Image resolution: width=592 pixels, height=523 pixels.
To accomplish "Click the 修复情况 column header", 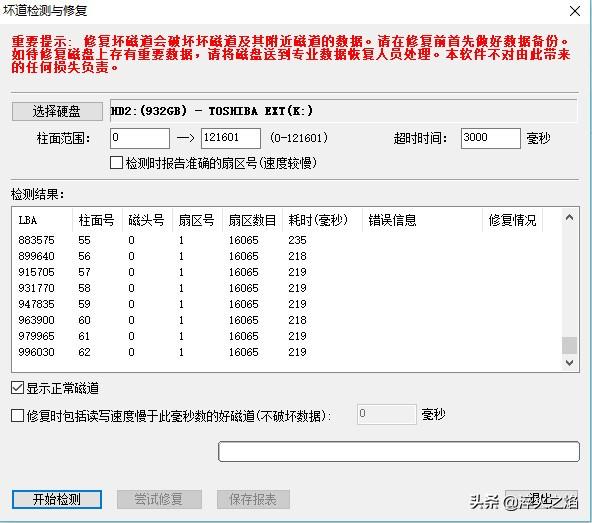I will tap(512, 220).
